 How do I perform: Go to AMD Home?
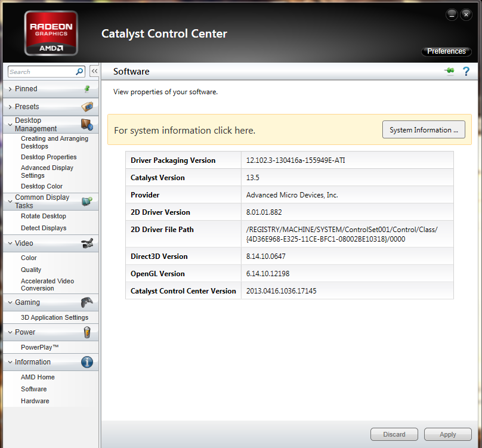38,377
